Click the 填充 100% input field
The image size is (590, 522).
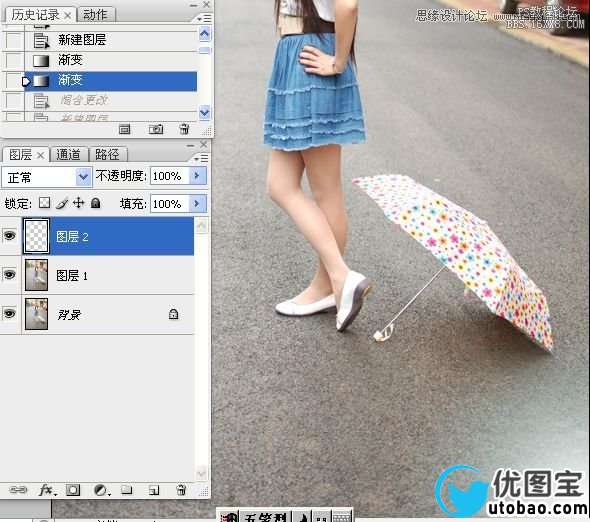(x=169, y=204)
